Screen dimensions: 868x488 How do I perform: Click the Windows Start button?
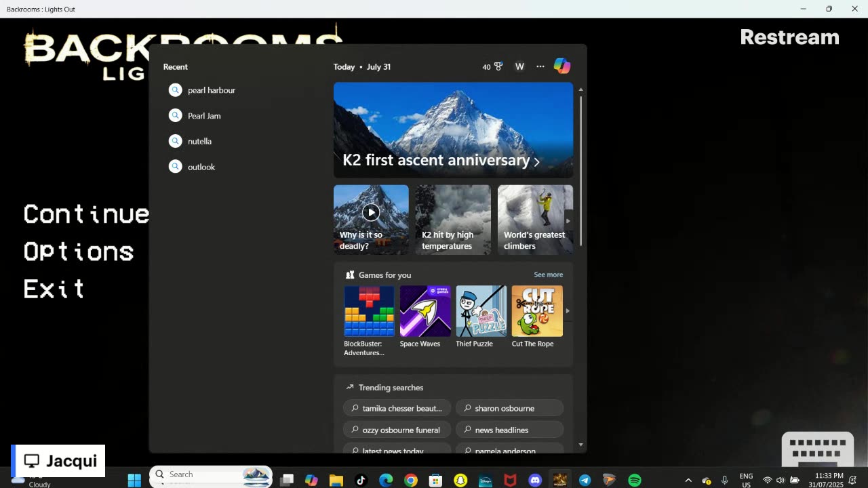click(x=134, y=480)
